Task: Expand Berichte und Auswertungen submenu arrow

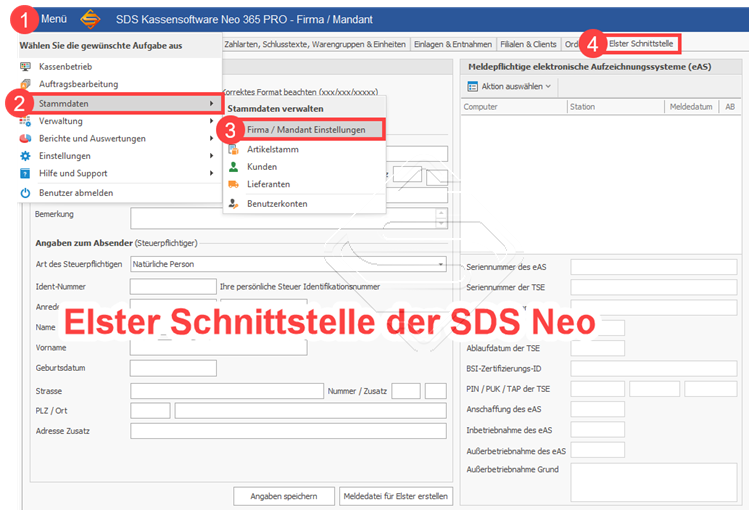Action: [x=211, y=138]
